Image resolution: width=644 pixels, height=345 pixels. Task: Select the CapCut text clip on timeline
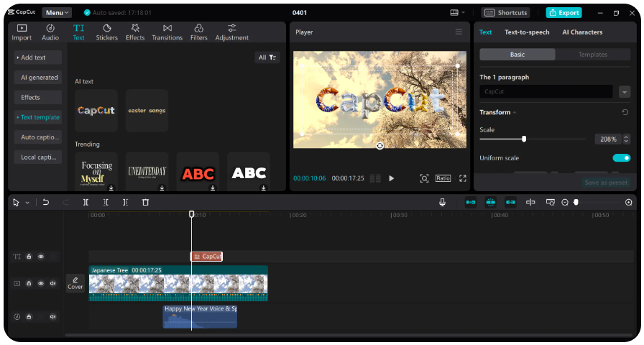pyautogui.click(x=206, y=257)
